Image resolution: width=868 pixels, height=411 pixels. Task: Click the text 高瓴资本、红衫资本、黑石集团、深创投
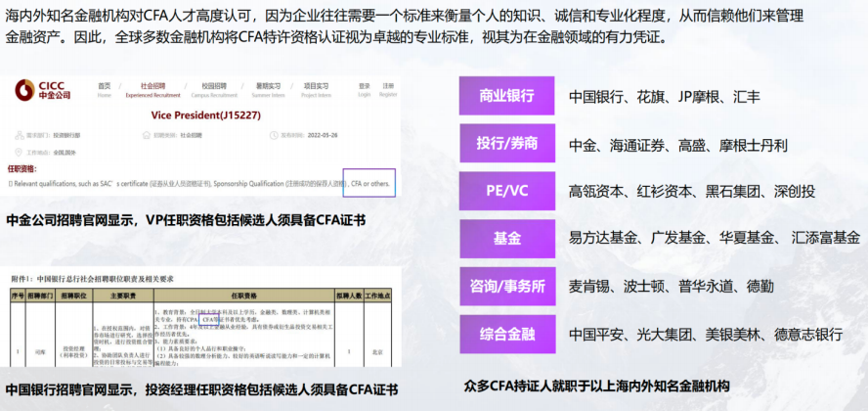(691, 192)
